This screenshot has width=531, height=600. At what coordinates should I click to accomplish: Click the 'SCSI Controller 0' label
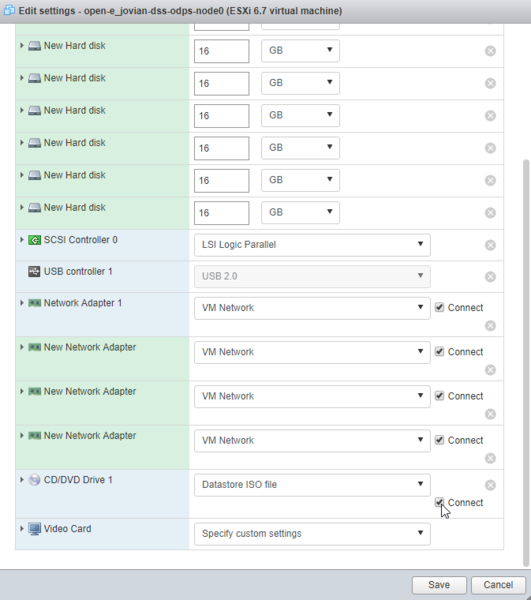pos(81,240)
